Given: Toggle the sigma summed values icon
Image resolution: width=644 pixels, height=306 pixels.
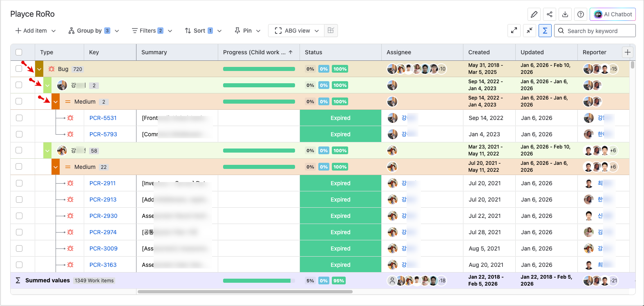Looking at the screenshot, I should tap(545, 31).
